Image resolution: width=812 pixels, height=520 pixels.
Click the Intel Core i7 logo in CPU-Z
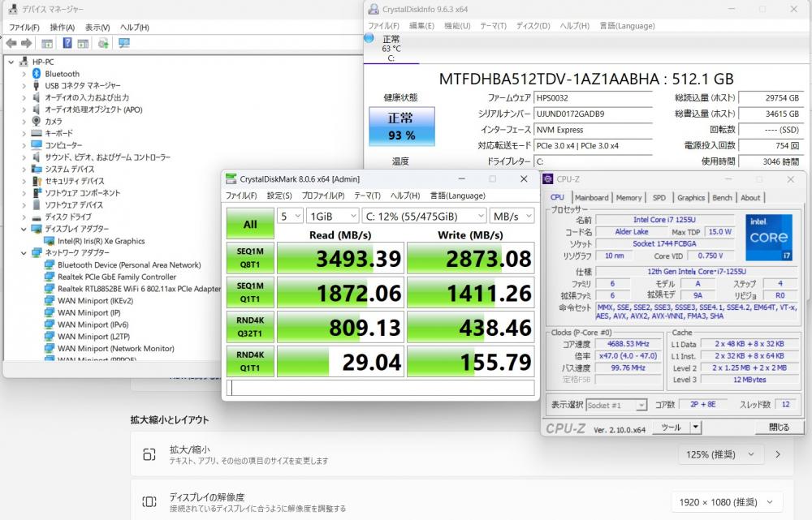point(769,238)
